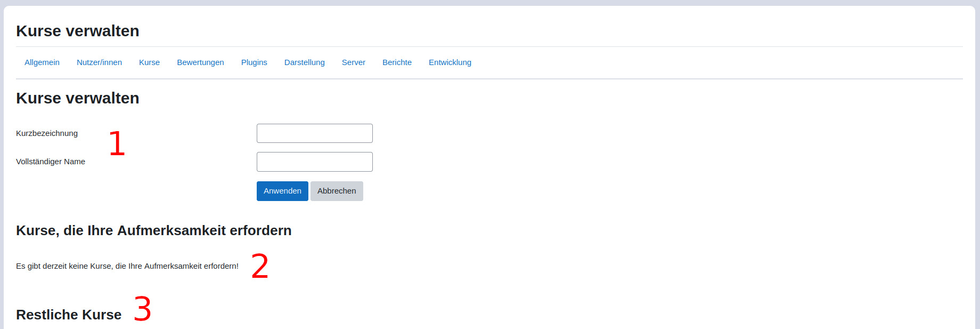Show the Berichte tab
The image size is (980, 329).
[x=397, y=62]
